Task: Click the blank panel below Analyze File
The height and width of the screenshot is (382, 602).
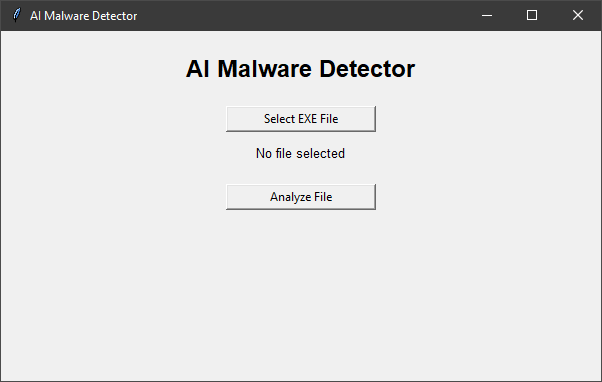Action: [301, 296]
